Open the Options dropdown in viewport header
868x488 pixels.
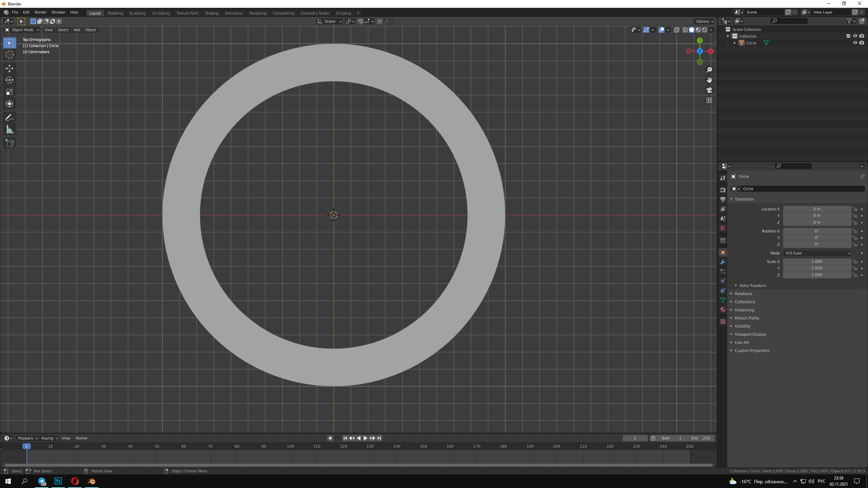(705, 21)
